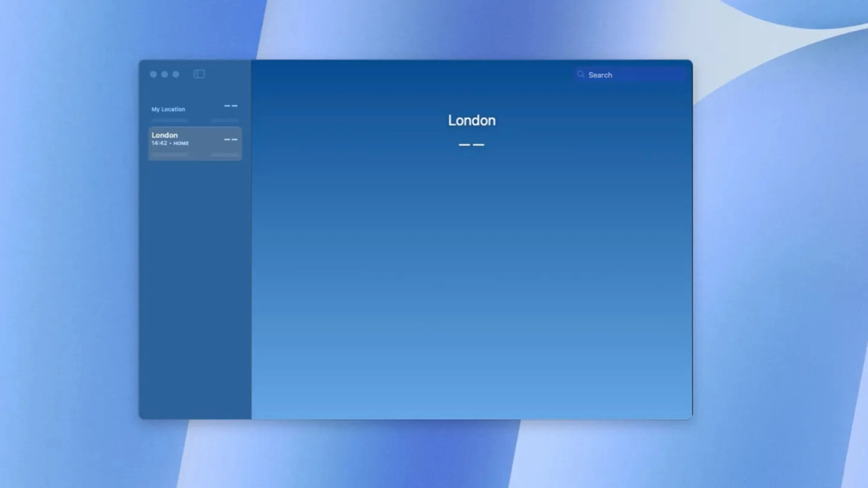Click the London city title

[x=472, y=120]
